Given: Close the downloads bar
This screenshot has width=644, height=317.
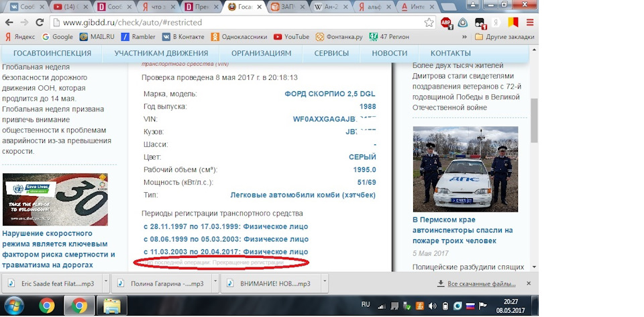Looking at the screenshot, I should 527,283.
